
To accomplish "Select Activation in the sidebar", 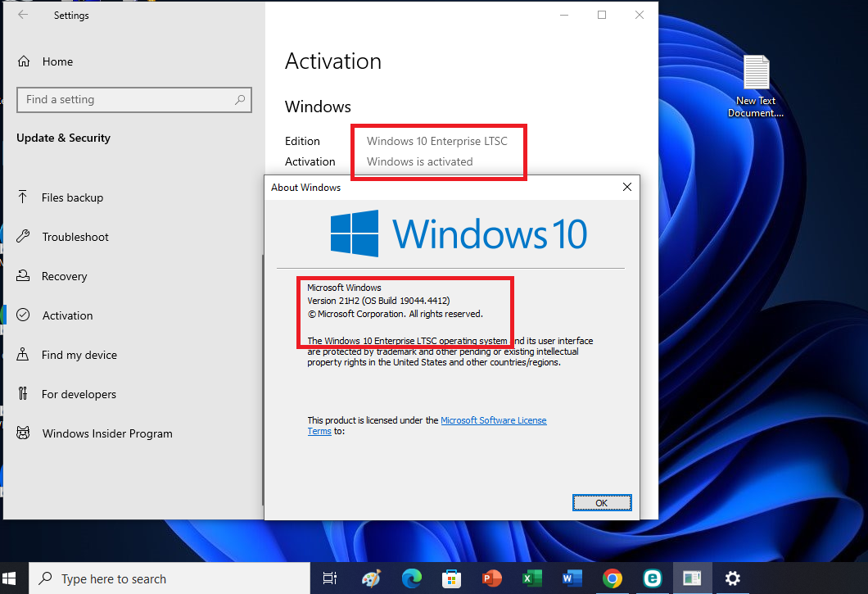I will (67, 315).
